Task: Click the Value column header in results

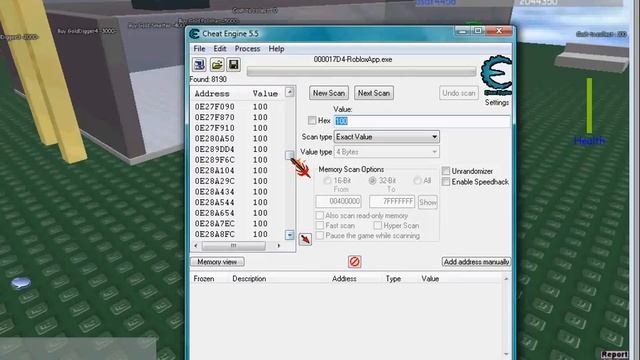Action: click(x=265, y=93)
